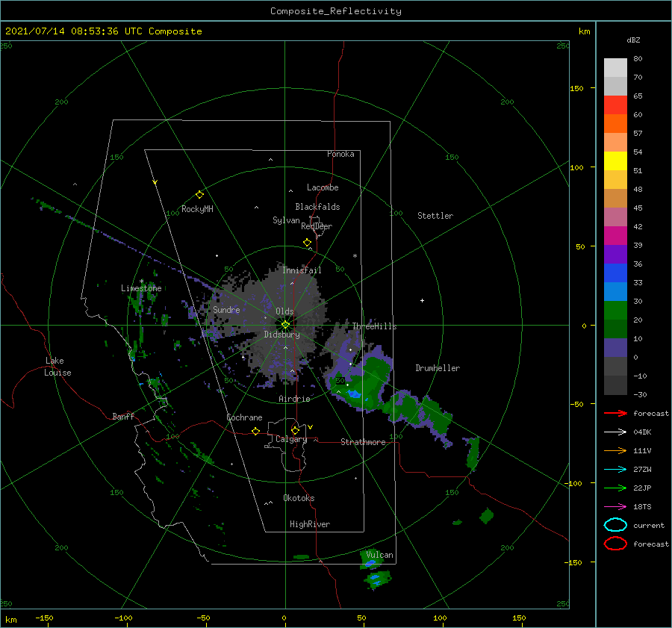
Task: Click the dBZ legend heading
Action: (x=633, y=40)
